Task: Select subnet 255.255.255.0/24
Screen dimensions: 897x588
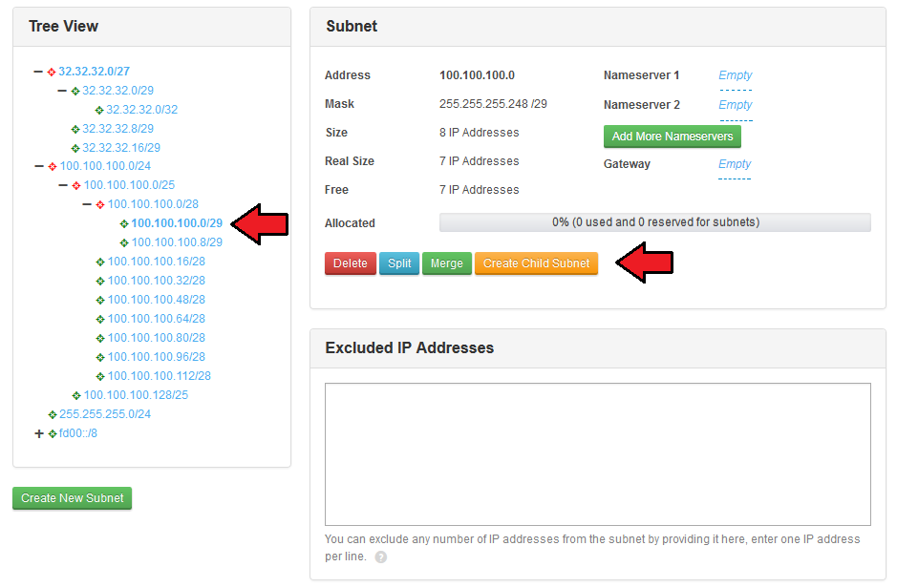Action: (105, 413)
